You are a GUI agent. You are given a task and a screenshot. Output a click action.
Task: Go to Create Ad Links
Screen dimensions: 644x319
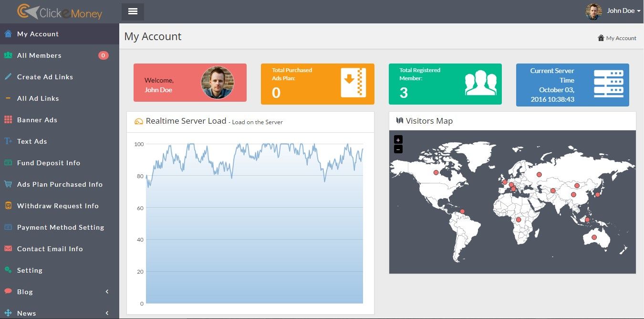(60, 77)
